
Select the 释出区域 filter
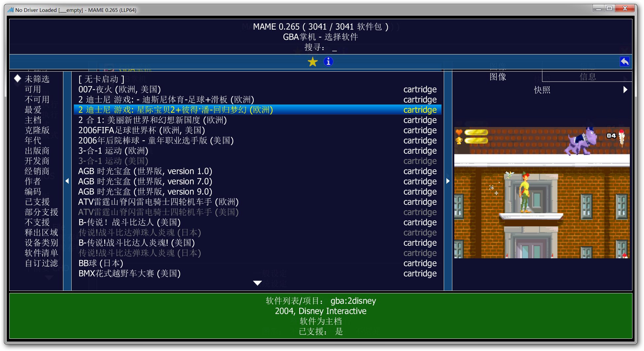41,233
